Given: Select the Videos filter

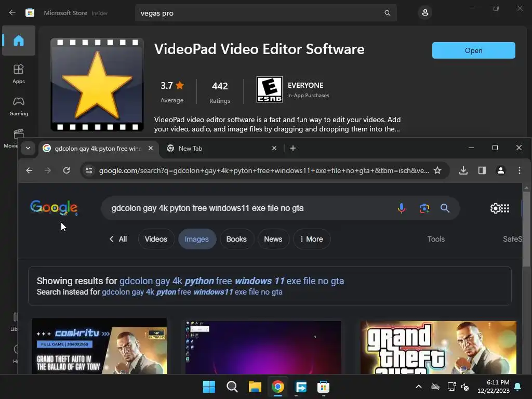Looking at the screenshot, I should point(156,239).
